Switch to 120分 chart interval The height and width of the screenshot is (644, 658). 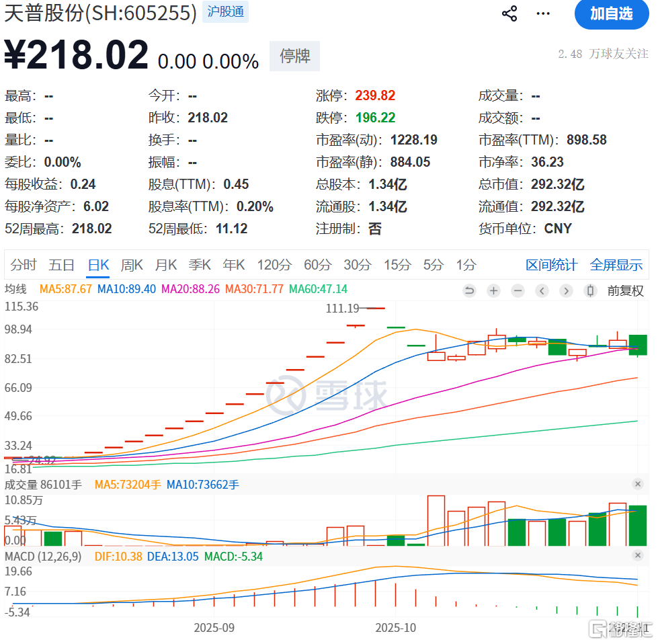point(274,265)
